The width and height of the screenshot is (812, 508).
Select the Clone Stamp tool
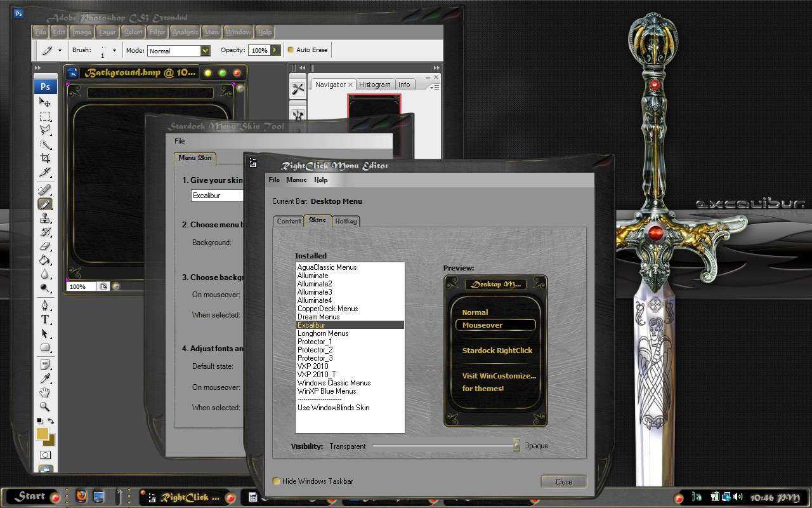[x=45, y=218]
